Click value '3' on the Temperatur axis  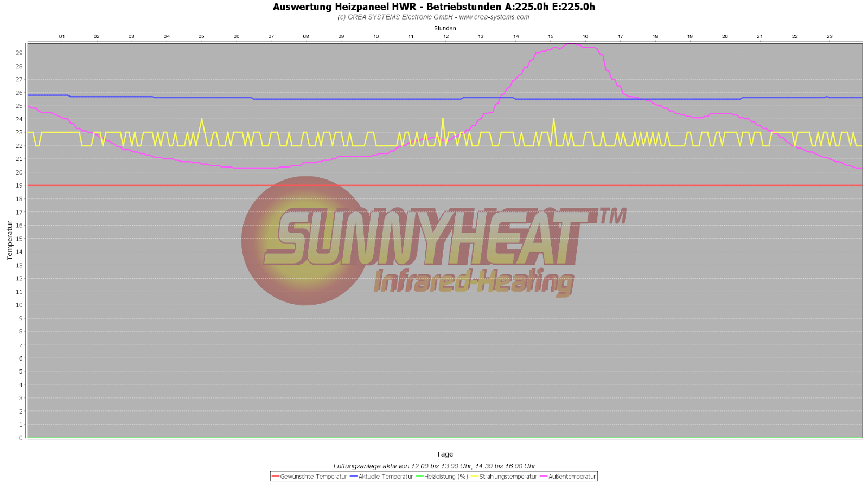[21, 398]
